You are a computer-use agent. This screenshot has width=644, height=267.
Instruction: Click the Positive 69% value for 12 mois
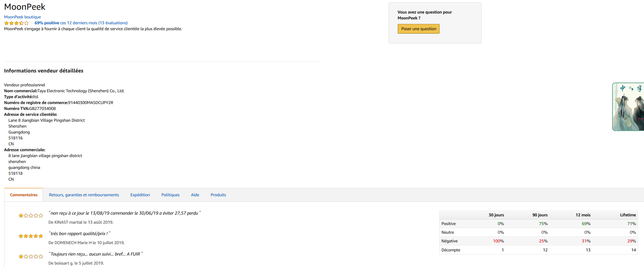point(586,224)
